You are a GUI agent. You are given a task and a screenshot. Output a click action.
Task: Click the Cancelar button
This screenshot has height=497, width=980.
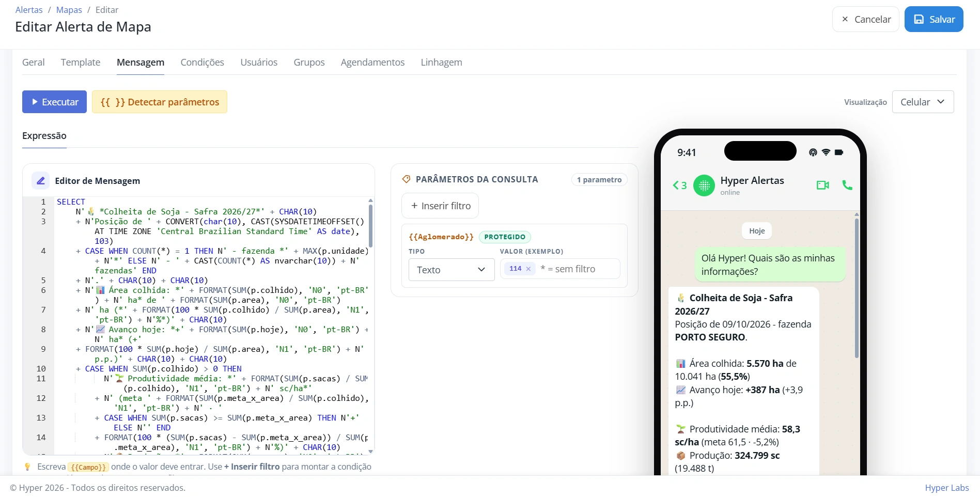(866, 19)
